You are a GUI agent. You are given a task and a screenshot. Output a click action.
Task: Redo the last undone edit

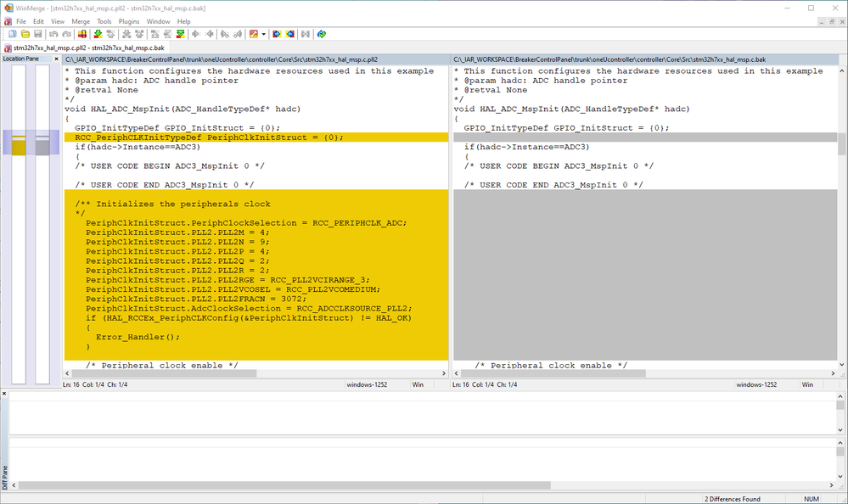click(x=66, y=34)
